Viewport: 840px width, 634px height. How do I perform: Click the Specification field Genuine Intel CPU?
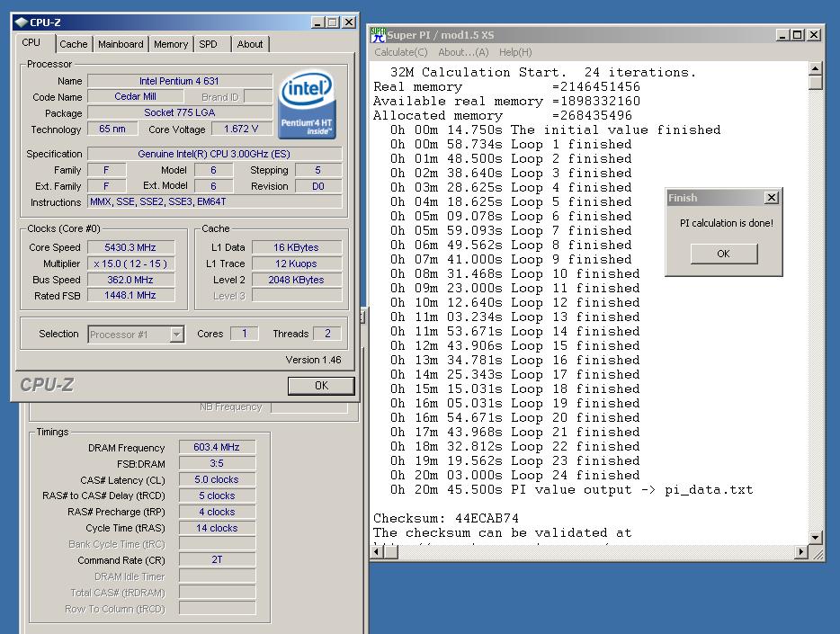coord(214,154)
